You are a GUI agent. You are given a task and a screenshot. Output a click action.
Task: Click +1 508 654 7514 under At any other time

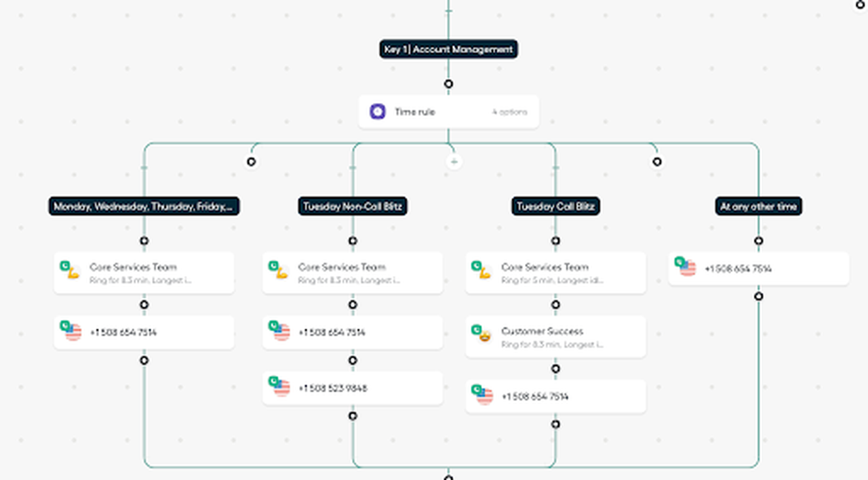pos(738,269)
